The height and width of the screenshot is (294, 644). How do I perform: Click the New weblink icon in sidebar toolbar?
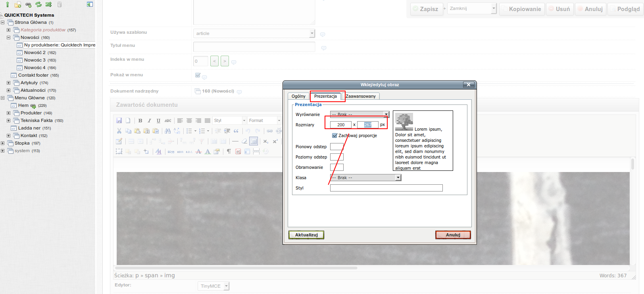(28, 5)
